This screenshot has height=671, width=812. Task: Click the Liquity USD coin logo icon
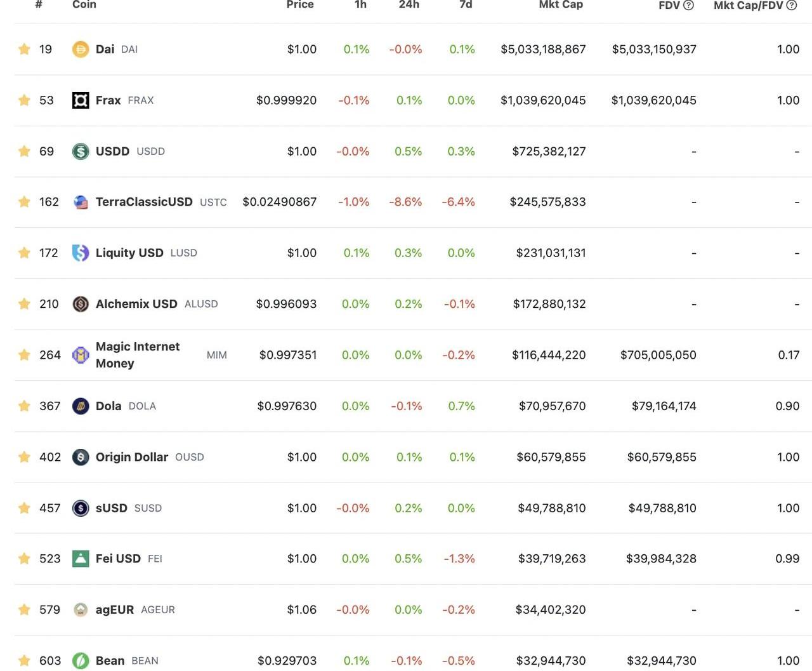(81, 253)
